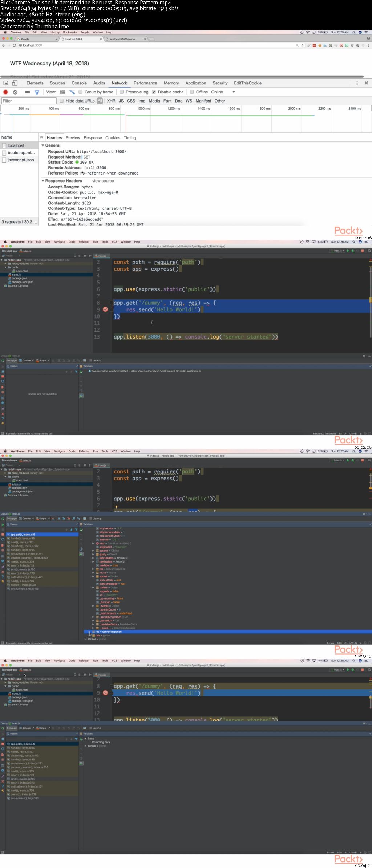Click the network Filter text field

pos(29,101)
